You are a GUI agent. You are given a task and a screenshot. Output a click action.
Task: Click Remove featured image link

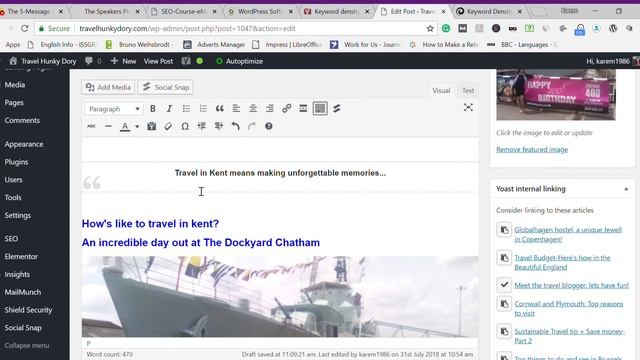point(532,149)
